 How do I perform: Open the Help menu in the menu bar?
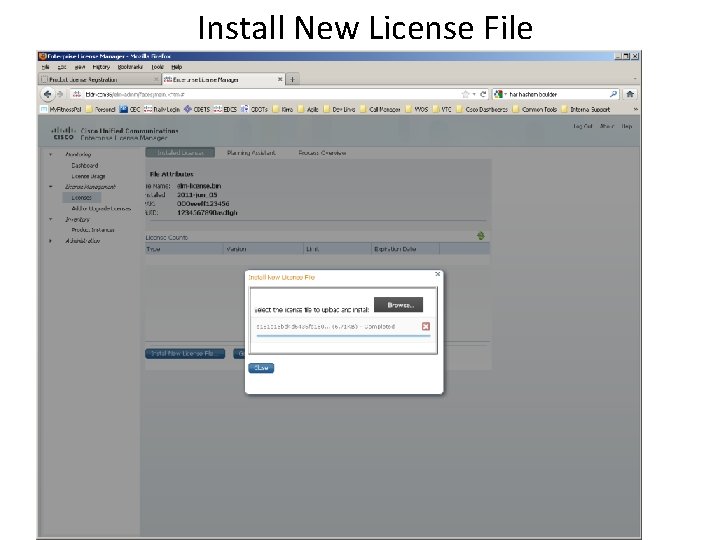(x=176, y=67)
